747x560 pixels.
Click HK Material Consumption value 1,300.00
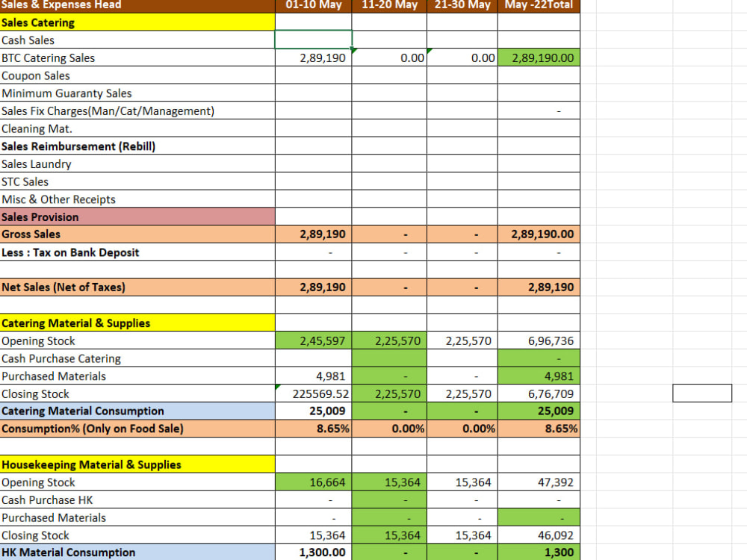(314, 553)
